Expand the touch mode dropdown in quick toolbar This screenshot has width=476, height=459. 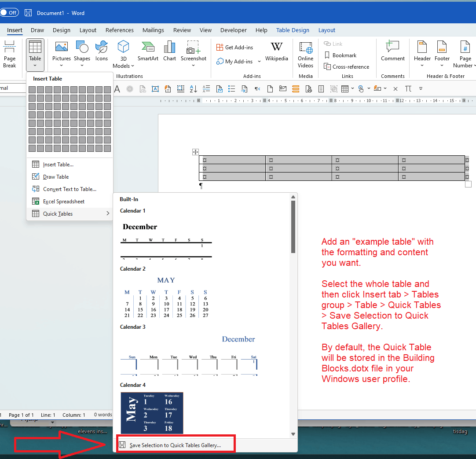point(369,88)
